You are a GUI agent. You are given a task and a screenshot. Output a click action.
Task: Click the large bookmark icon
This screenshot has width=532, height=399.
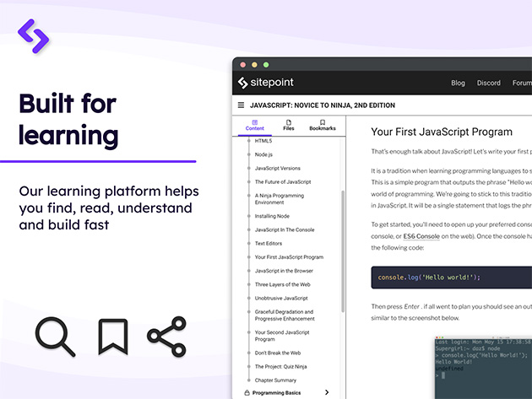tap(113, 337)
